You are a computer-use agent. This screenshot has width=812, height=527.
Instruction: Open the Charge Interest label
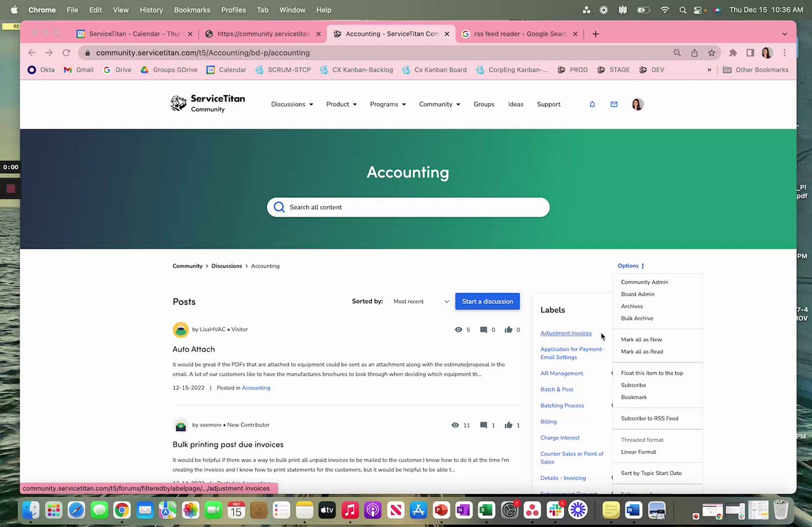tap(560, 438)
